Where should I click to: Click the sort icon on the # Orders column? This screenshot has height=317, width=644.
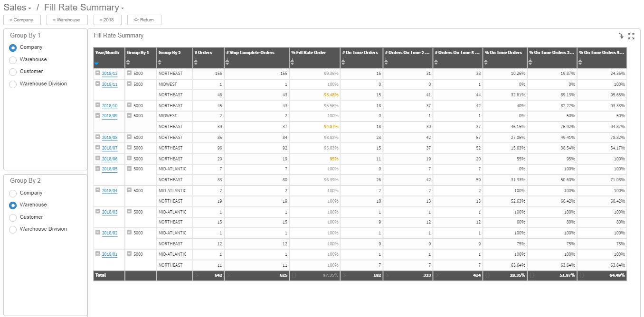click(196, 63)
